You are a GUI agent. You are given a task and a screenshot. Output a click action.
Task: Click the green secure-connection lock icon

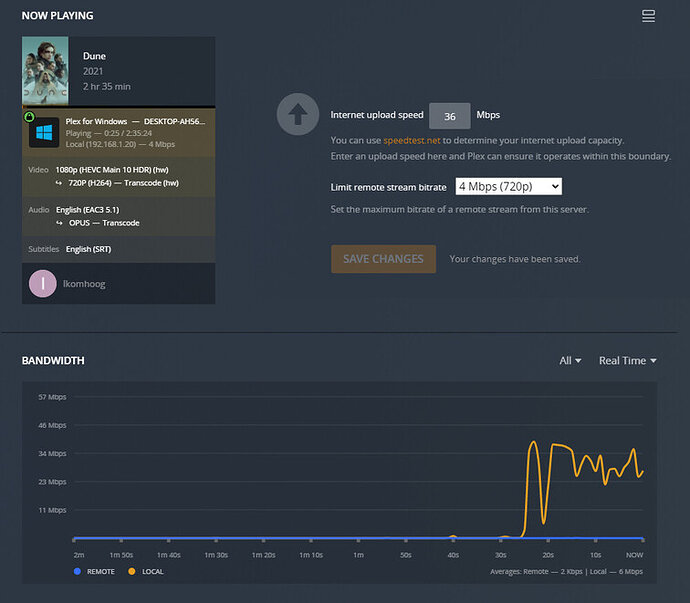coord(29,117)
